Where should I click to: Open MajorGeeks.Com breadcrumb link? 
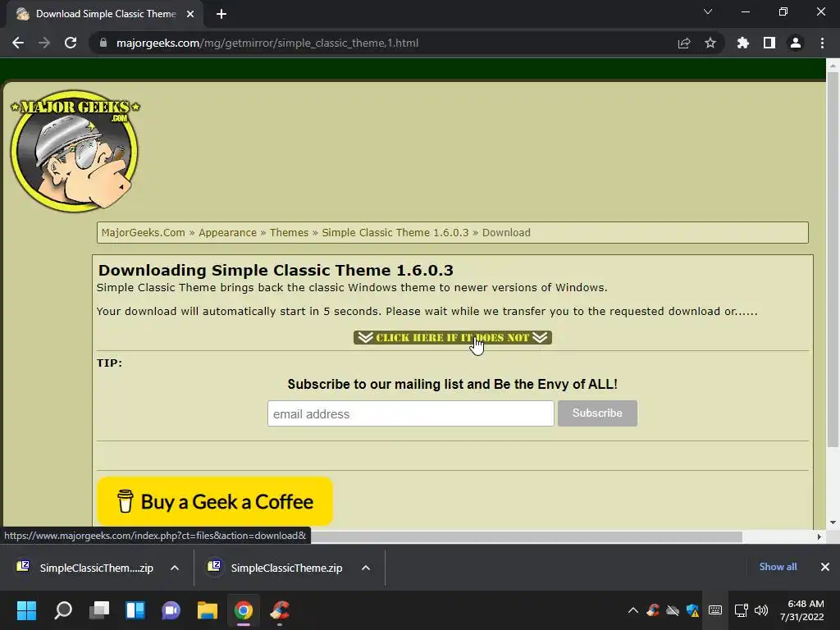[x=143, y=232]
